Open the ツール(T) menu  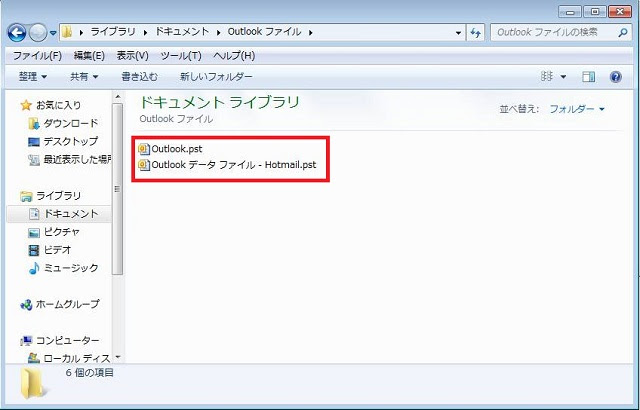(x=181, y=55)
